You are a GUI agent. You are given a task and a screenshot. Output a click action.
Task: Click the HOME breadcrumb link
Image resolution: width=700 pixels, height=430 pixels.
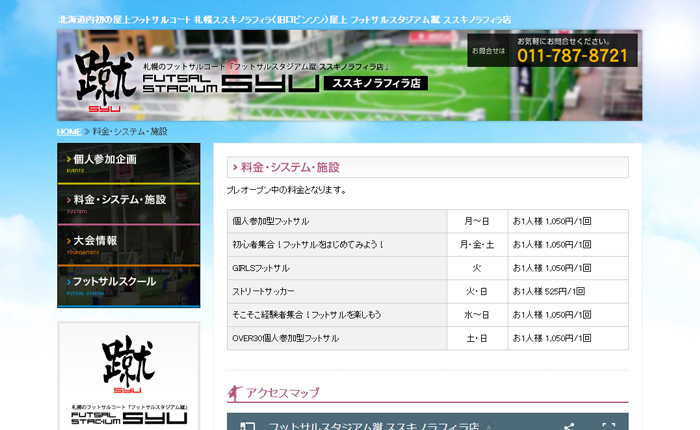coord(69,131)
